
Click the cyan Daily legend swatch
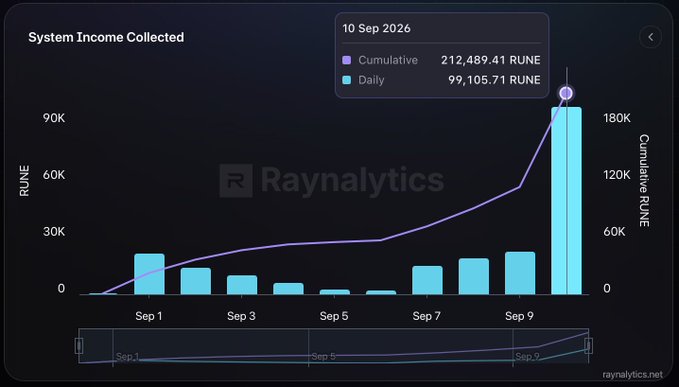(346, 80)
